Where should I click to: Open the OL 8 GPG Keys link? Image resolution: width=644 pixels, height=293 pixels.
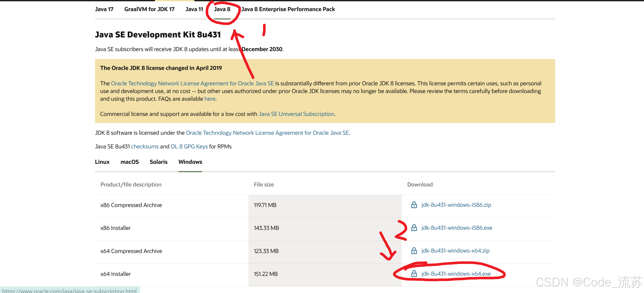[189, 146]
